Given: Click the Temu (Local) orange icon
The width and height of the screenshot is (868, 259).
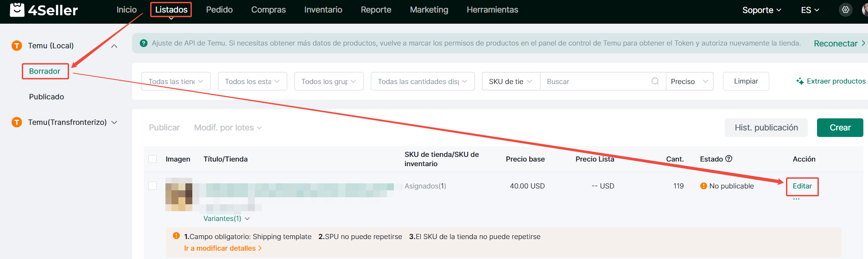Looking at the screenshot, I should (x=17, y=45).
